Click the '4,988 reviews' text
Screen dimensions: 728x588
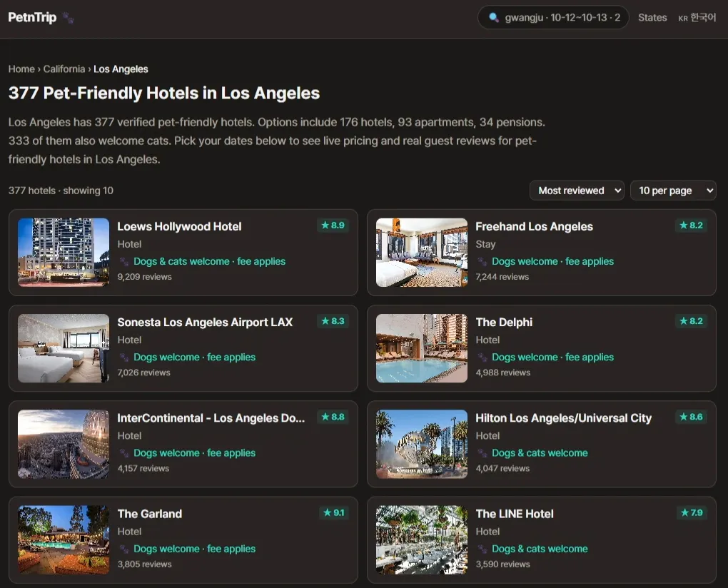(x=503, y=372)
